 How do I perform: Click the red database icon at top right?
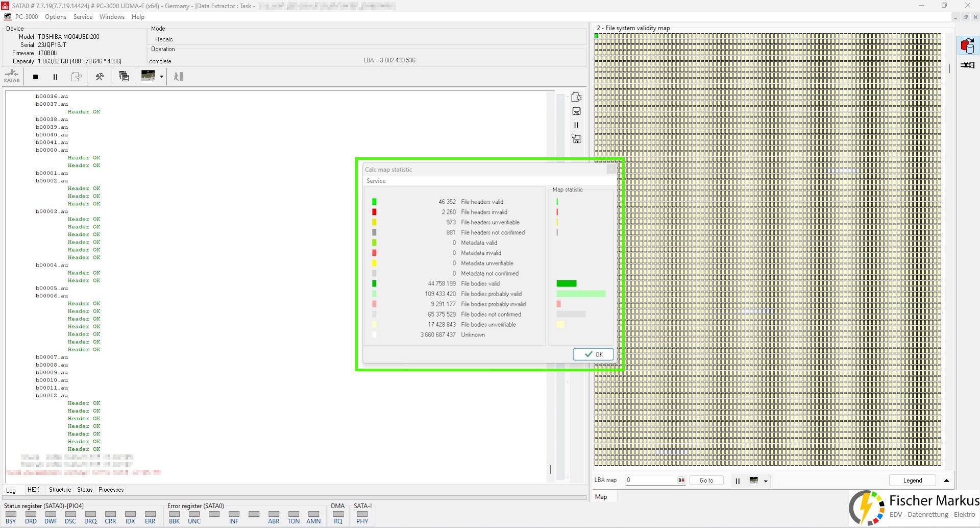click(967, 46)
